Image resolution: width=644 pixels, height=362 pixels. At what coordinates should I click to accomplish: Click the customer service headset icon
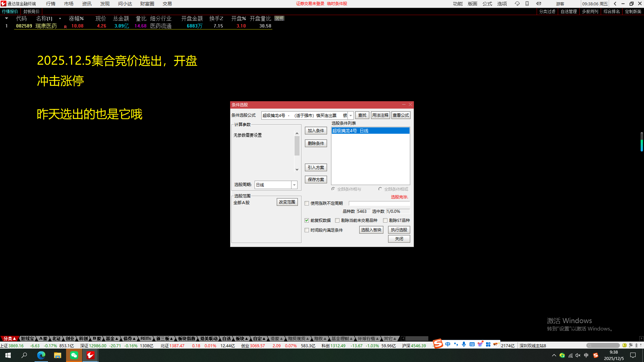(x=517, y=4)
